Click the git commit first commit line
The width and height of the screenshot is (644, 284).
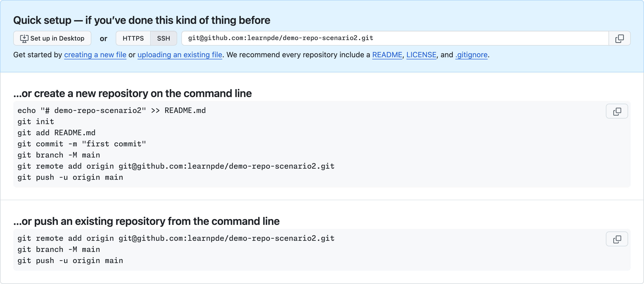tap(82, 144)
